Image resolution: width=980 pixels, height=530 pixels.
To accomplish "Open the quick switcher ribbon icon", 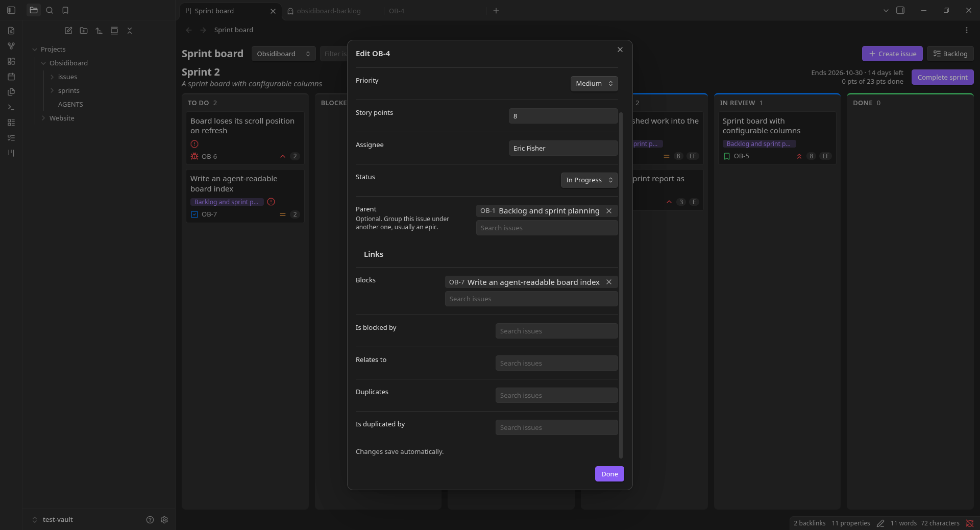I will pyautogui.click(x=11, y=31).
